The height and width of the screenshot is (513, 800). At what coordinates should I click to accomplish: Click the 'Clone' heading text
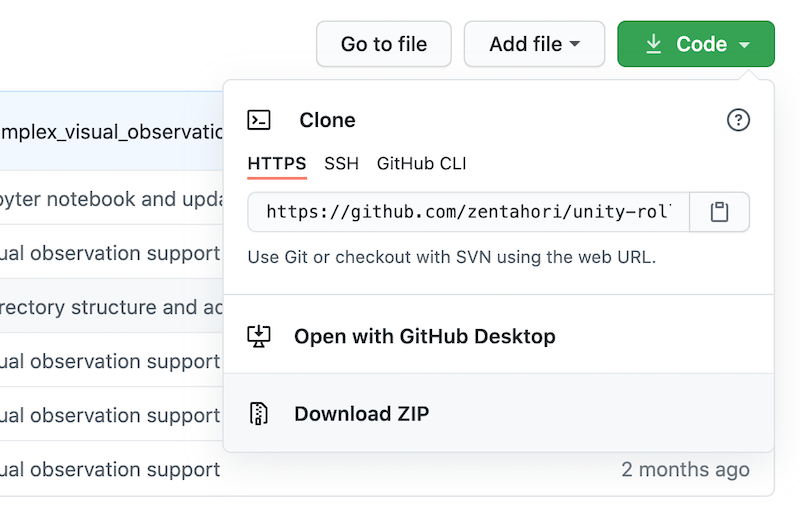click(328, 120)
